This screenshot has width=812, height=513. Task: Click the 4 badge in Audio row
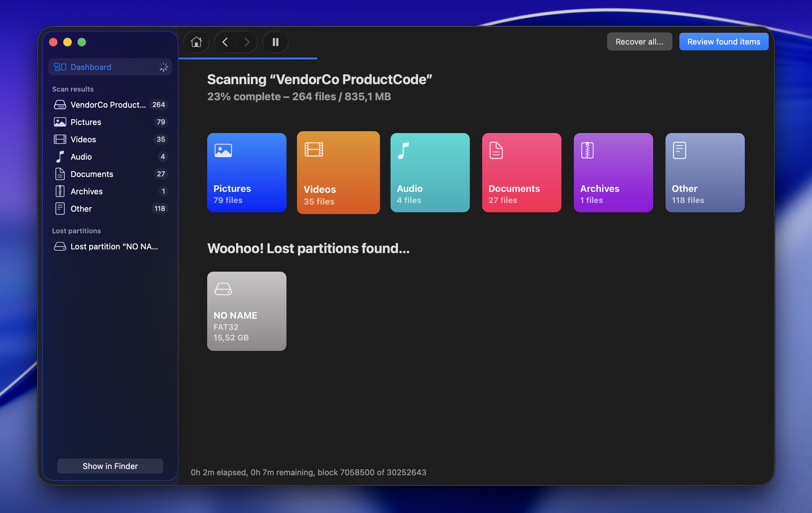pyautogui.click(x=163, y=157)
